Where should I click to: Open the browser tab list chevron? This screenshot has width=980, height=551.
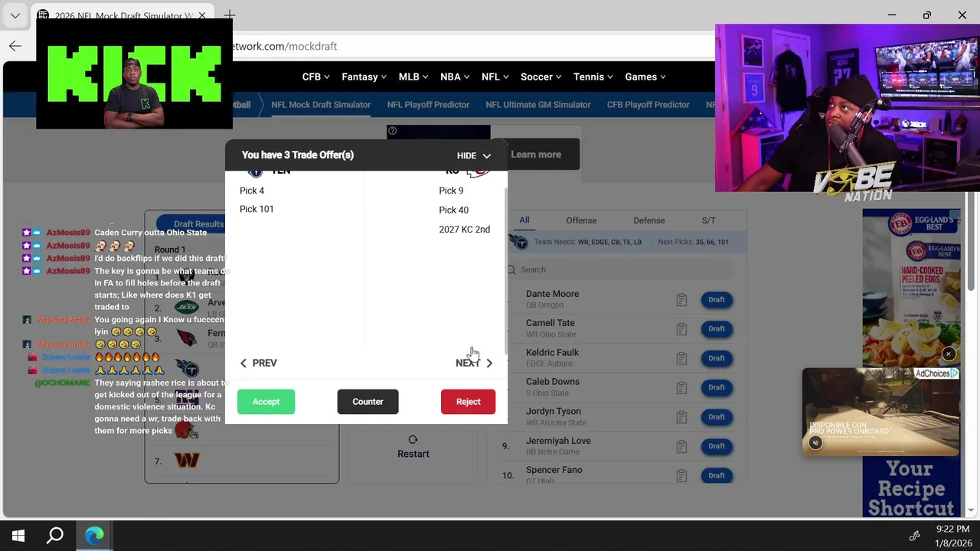coord(15,15)
